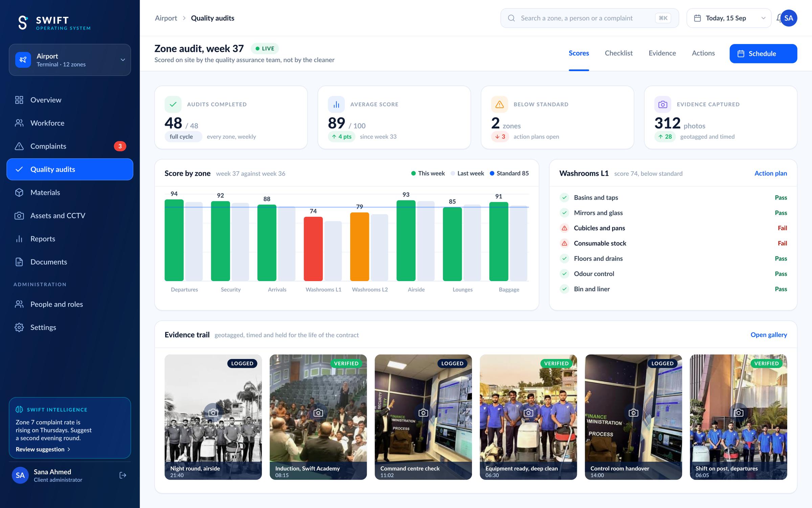Screen dimensions: 812x508
Task: Open the Evidence tab
Action: [x=662, y=53]
